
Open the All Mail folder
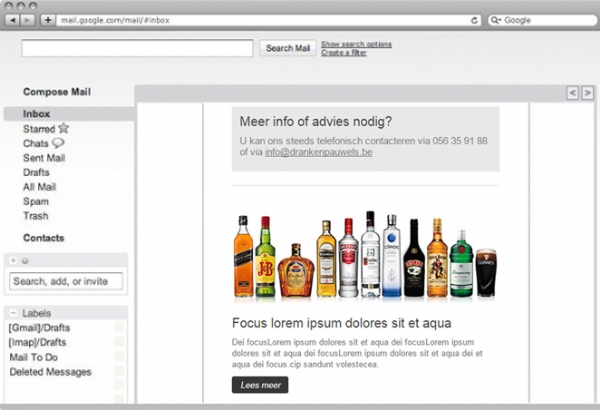pyautogui.click(x=39, y=187)
